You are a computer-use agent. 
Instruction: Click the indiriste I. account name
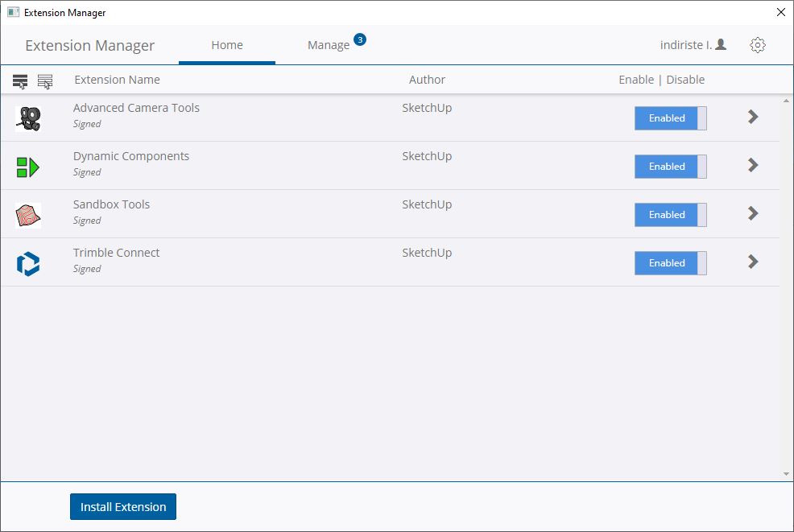[686, 45]
